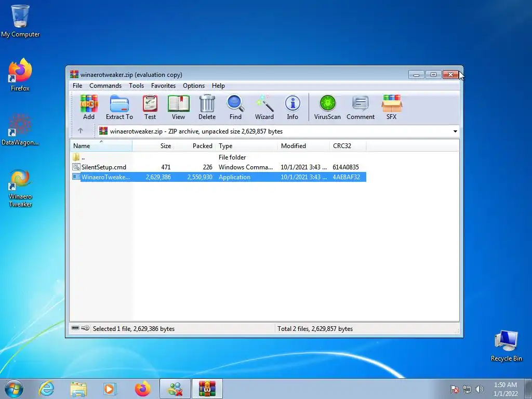Click the users app taskbar icon

click(x=175, y=389)
